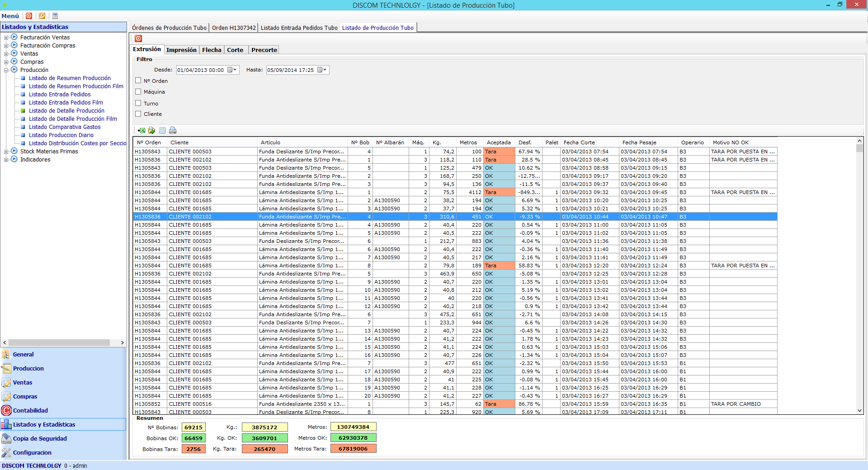Open Listado Produccion Diario report link
Image resolution: width=868 pixels, height=470 pixels.
coord(61,135)
